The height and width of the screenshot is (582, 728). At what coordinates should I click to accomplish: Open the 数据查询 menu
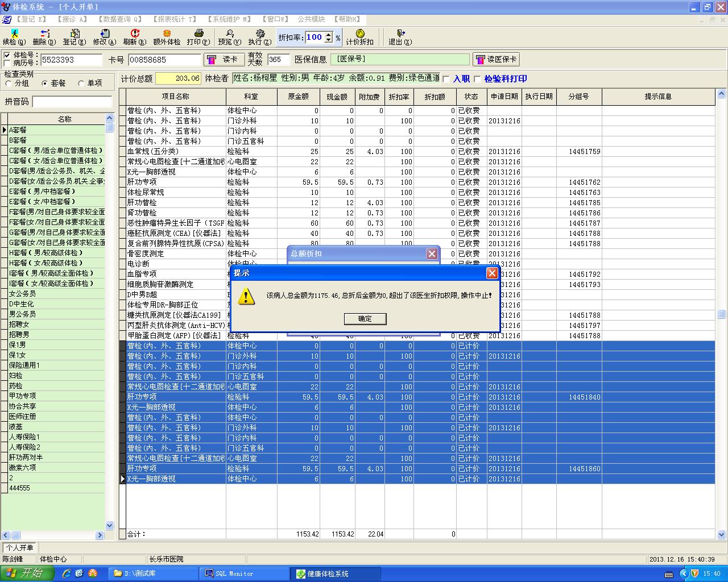click(120, 19)
